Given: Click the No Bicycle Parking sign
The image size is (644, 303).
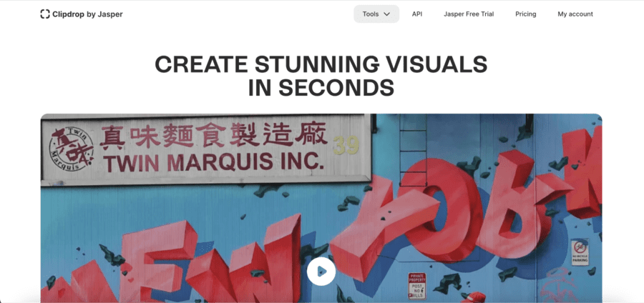Looking at the screenshot, I should 579,250.
